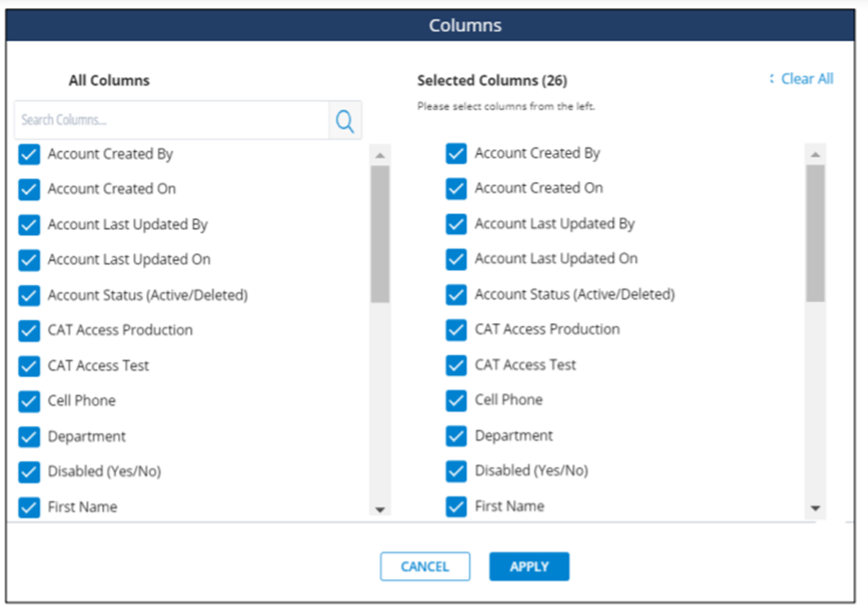Disable Department in All Columns list
This screenshot has height=606, width=868.
point(29,436)
